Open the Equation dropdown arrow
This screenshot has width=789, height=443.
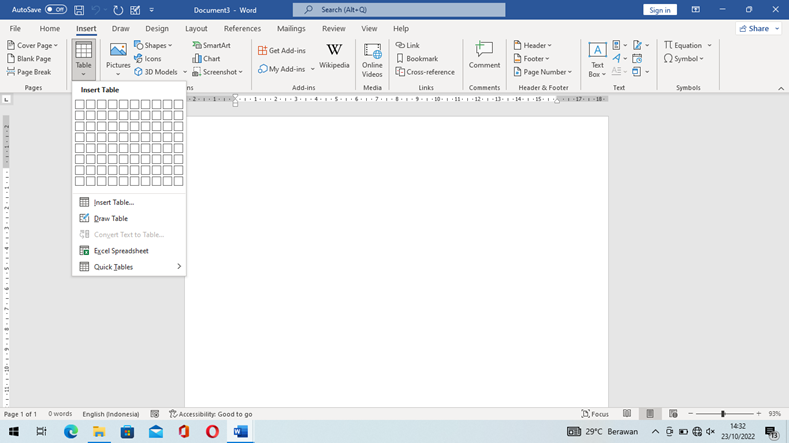click(709, 45)
